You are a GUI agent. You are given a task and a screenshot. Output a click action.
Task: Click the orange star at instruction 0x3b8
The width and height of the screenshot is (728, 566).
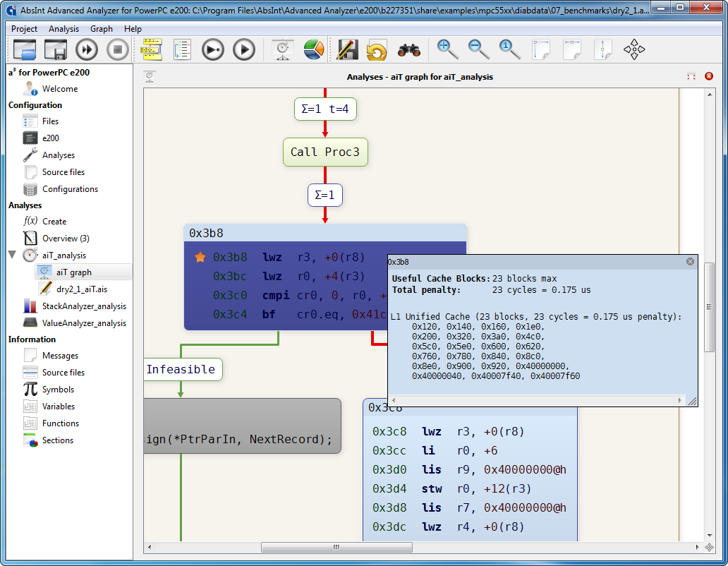[x=200, y=257]
